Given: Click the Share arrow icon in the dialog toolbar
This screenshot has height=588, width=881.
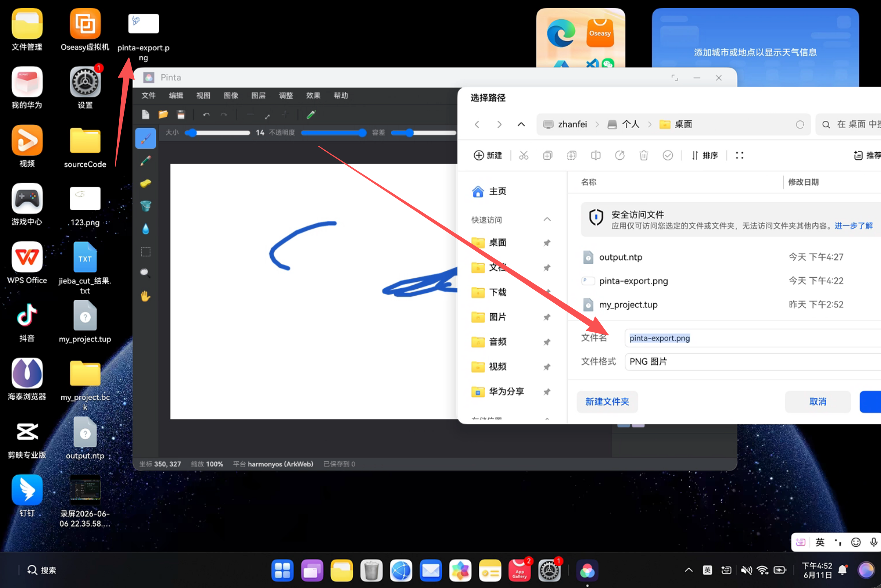Looking at the screenshot, I should pyautogui.click(x=620, y=156).
